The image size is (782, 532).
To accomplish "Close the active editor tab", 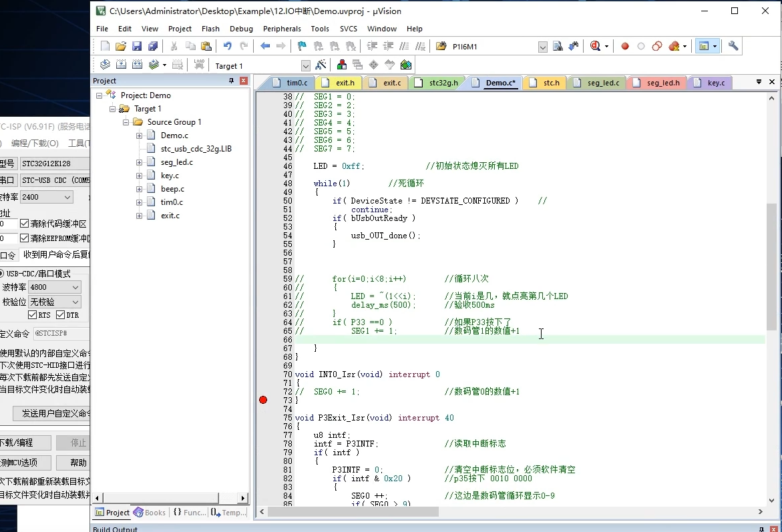I will (772, 82).
